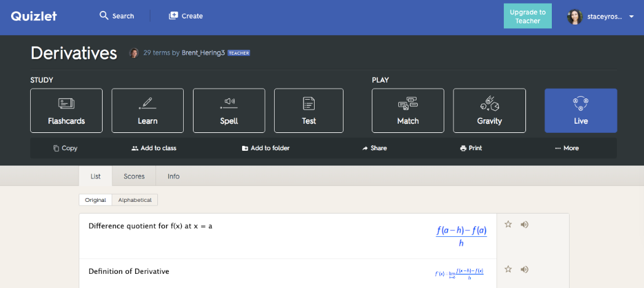Switch to the Info tab

point(173,176)
